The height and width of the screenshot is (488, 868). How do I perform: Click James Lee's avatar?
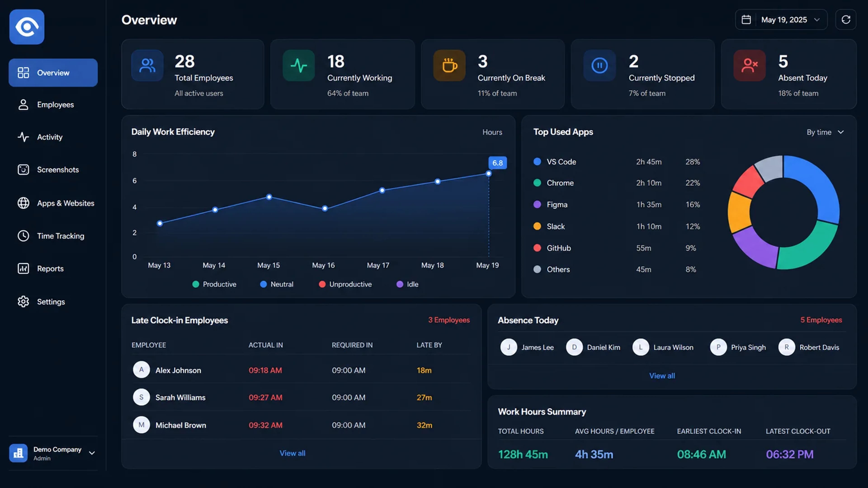pyautogui.click(x=508, y=347)
